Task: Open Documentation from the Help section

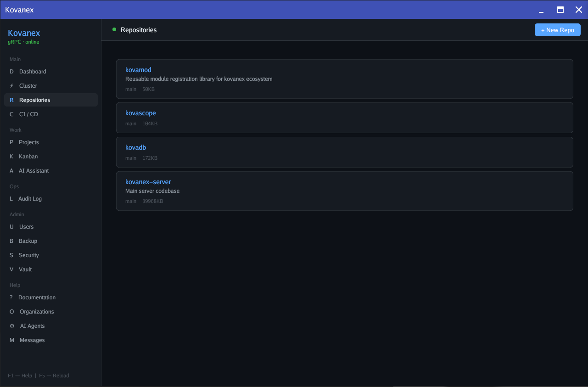Action: pyautogui.click(x=11, y=297)
